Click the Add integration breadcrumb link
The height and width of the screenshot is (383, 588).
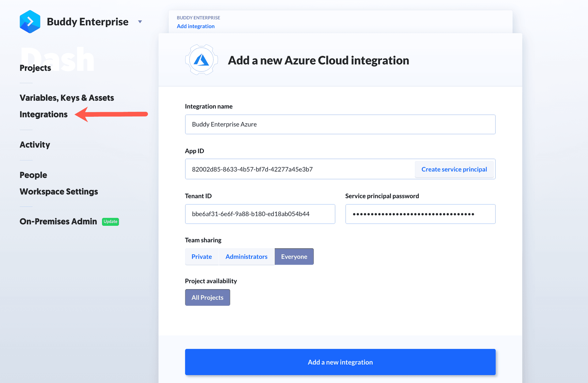[x=195, y=26]
